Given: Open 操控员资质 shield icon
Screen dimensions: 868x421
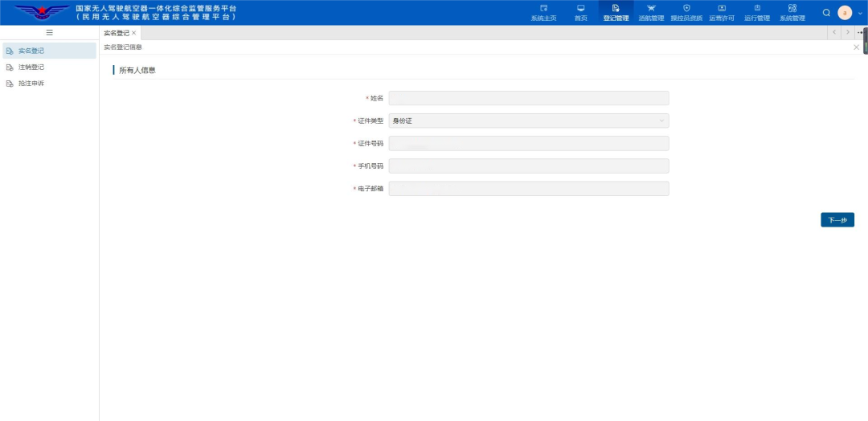Looking at the screenshot, I should (686, 8).
